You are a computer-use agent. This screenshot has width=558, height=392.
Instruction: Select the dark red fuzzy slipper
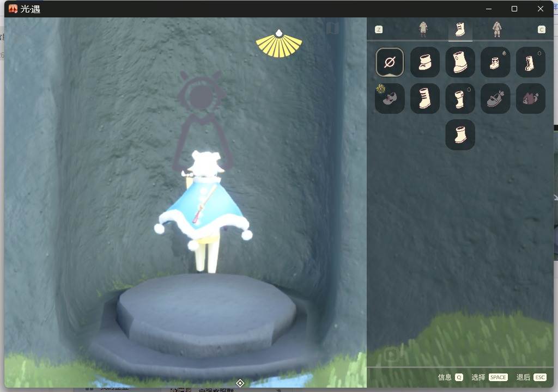tap(531, 99)
